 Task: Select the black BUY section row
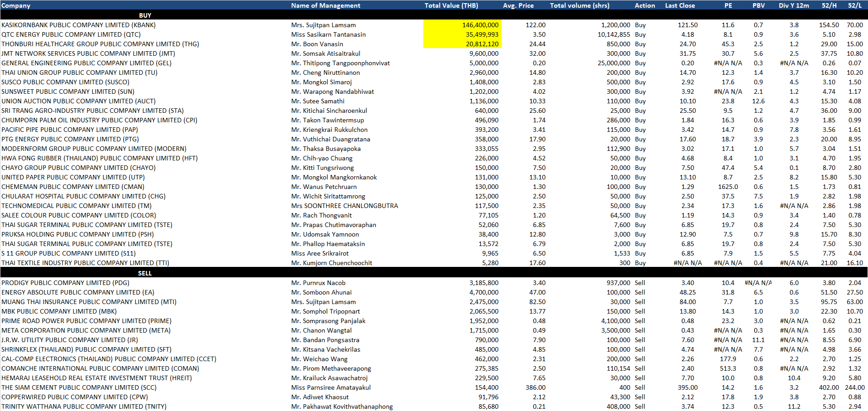click(x=145, y=15)
